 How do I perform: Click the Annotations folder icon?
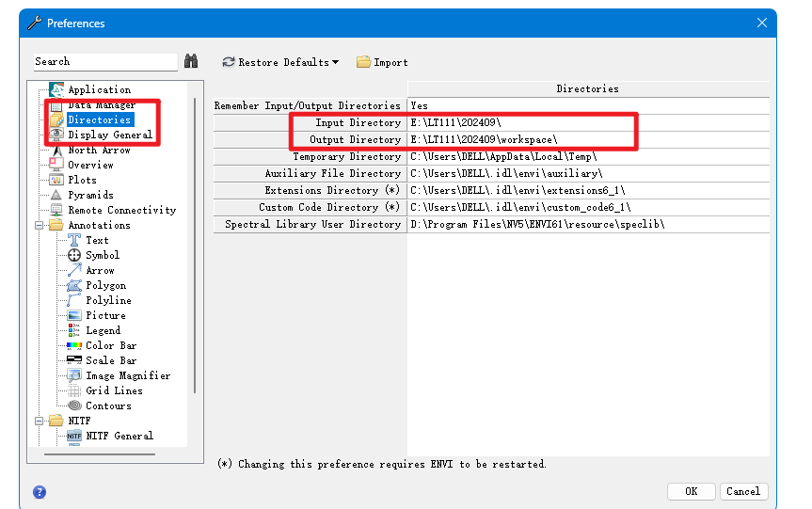click(x=56, y=225)
